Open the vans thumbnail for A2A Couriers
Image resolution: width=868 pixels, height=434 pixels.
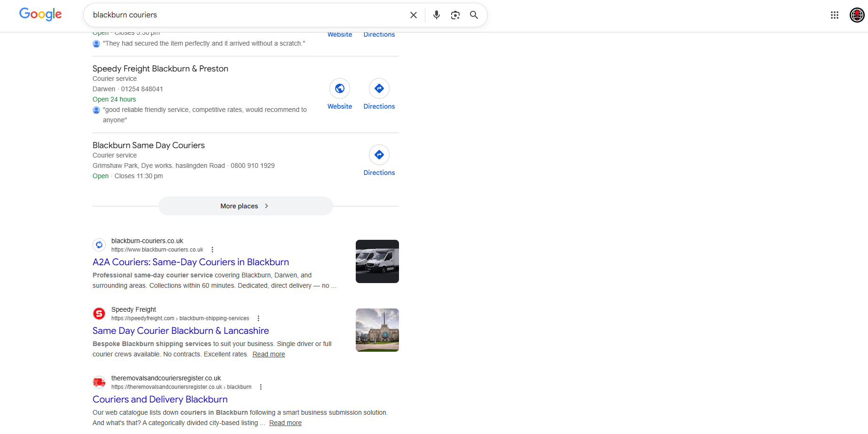[377, 261]
